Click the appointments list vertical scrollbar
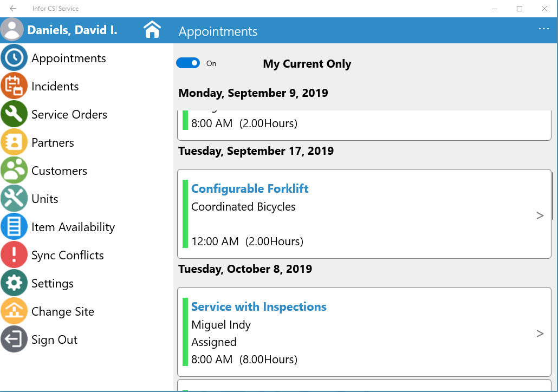Screen dimensions: 558x392 click(553, 195)
